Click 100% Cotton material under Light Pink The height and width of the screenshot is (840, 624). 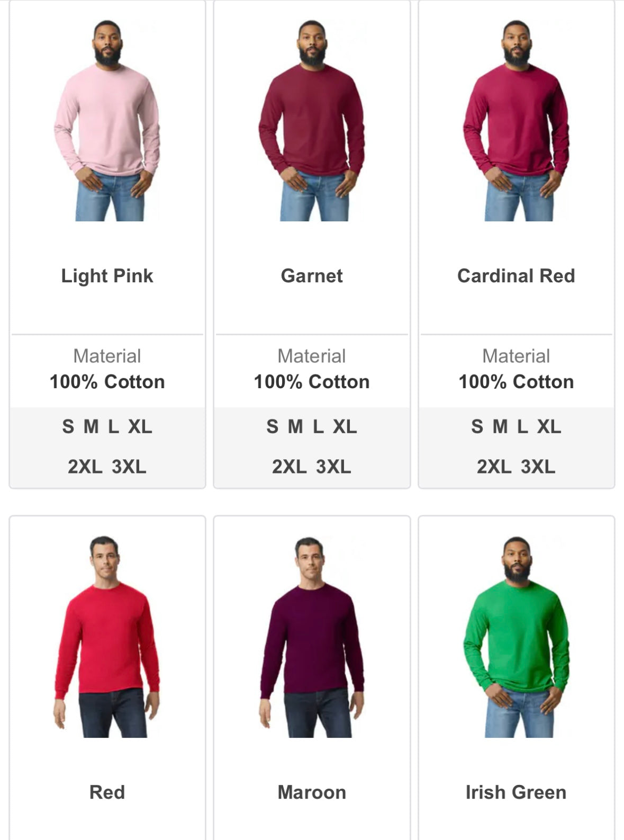107,382
